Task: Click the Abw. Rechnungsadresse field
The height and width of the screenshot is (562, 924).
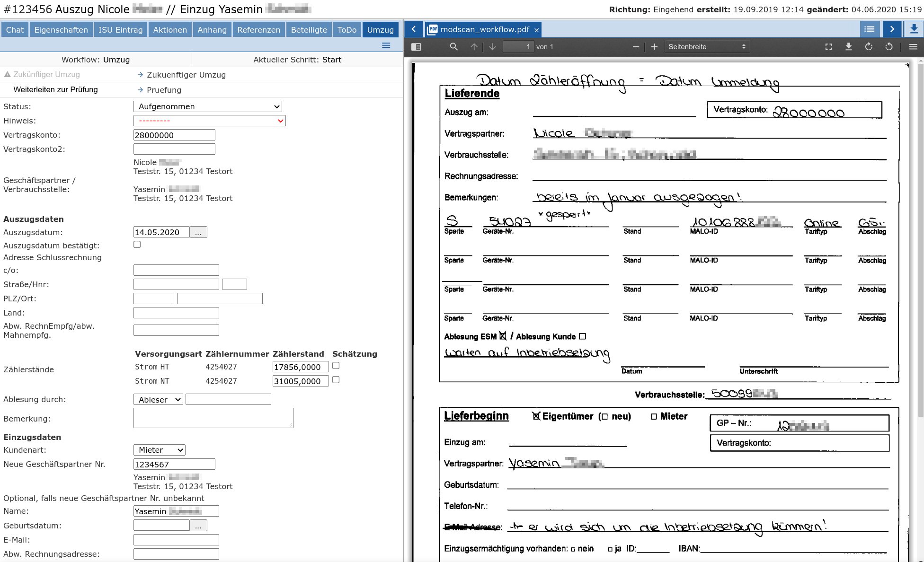Action: pyautogui.click(x=176, y=554)
